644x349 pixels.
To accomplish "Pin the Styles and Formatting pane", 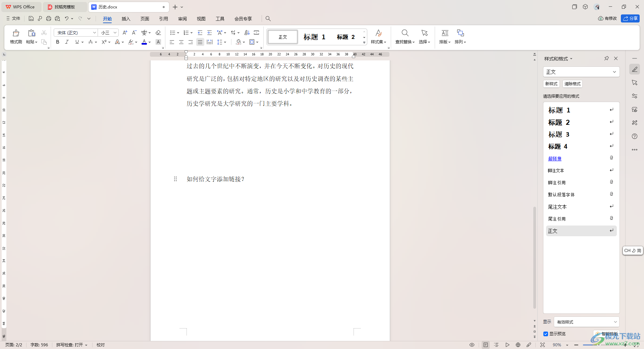I will coord(606,58).
